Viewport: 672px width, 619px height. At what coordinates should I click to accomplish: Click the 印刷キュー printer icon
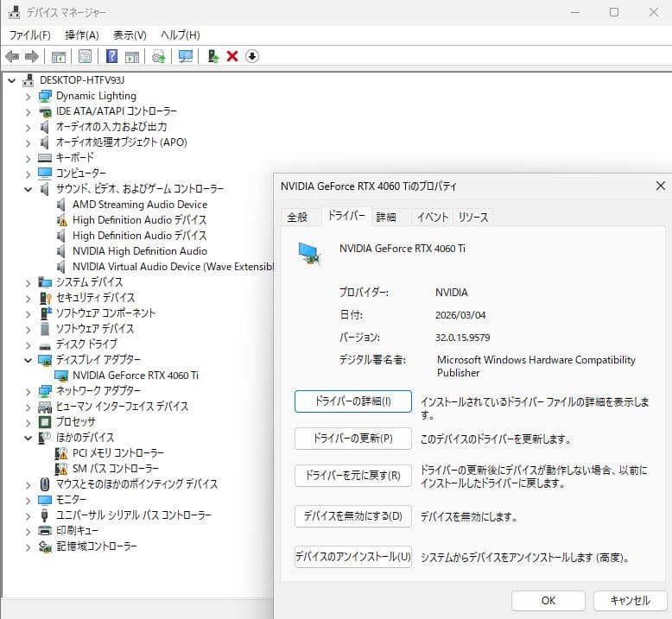tap(45, 531)
